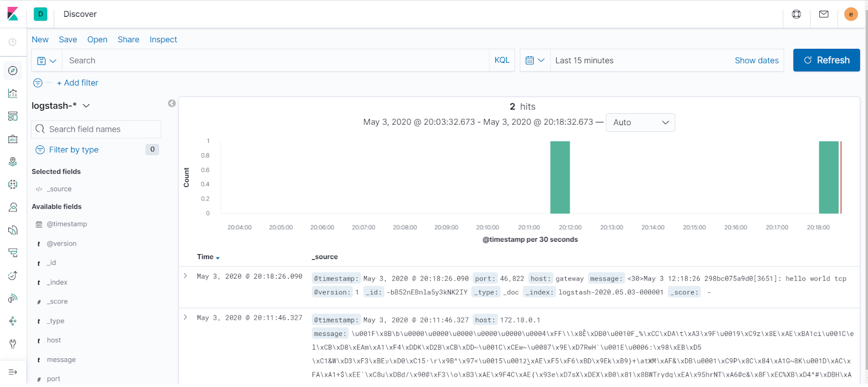Select the message available field

61,360
